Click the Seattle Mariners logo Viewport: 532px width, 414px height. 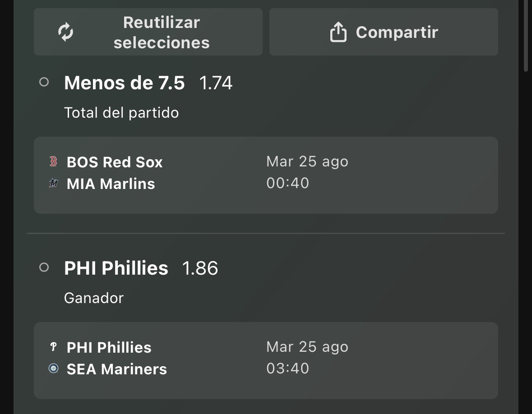[54, 368]
